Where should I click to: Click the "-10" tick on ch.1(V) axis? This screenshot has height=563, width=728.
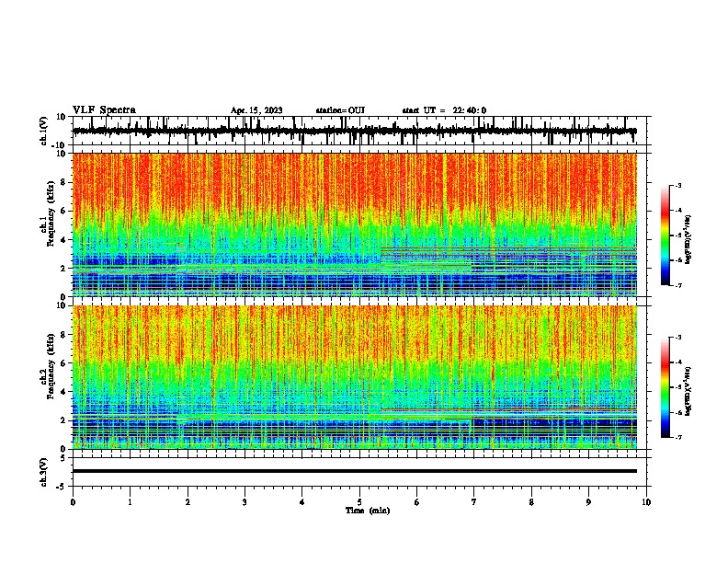60,145
